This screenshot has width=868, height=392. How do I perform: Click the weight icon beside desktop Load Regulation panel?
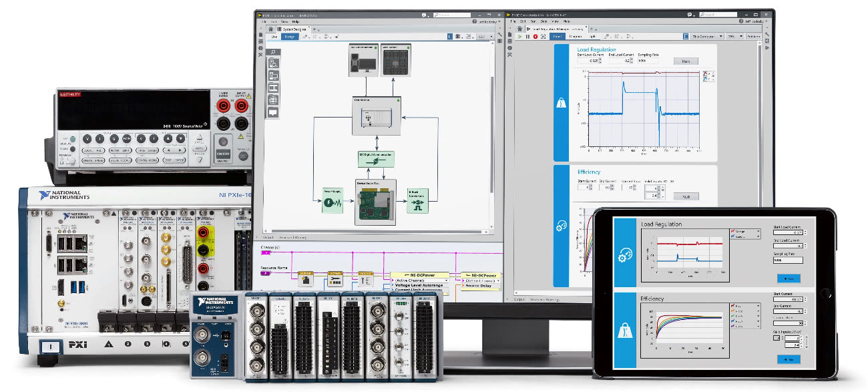562,102
